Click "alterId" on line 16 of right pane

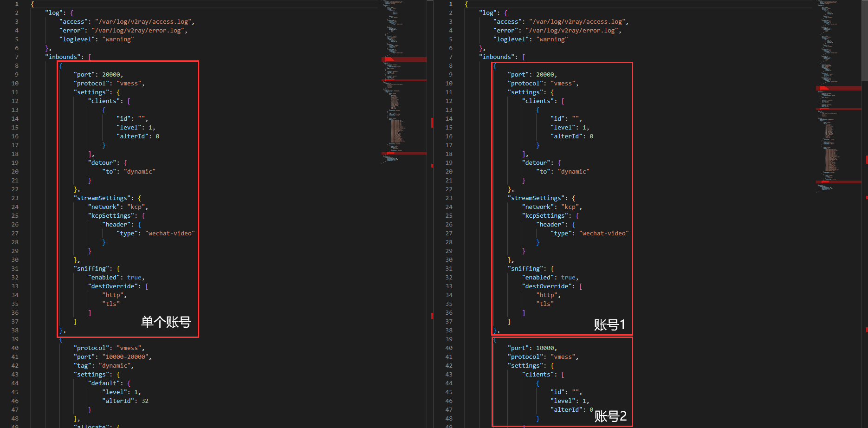point(566,136)
